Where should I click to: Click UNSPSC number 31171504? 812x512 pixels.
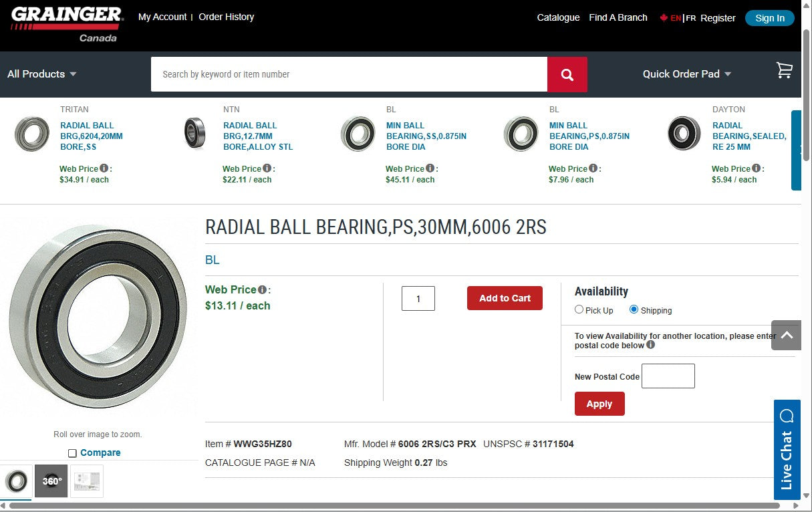pyautogui.click(x=553, y=444)
